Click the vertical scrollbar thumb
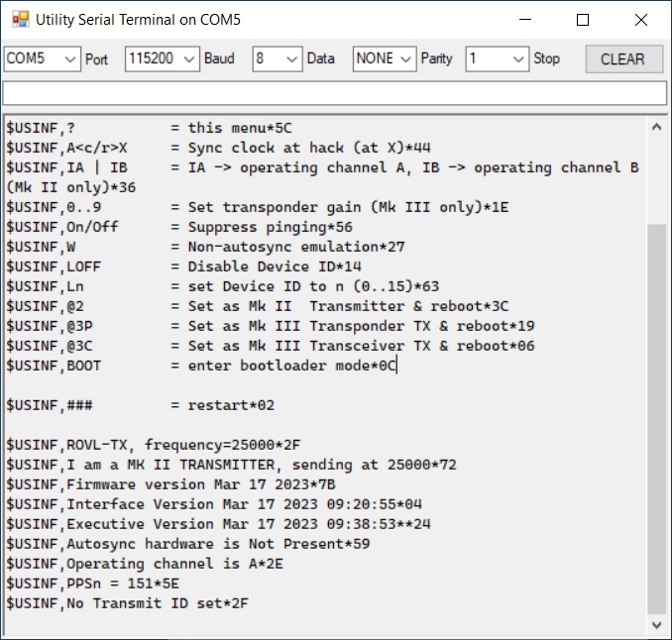Viewport: 672px width, 640px height. click(656, 416)
